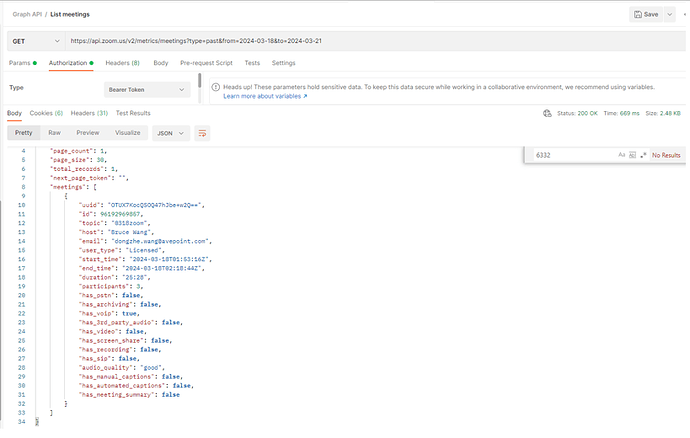Open Learn more about variables link

coord(265,96)
